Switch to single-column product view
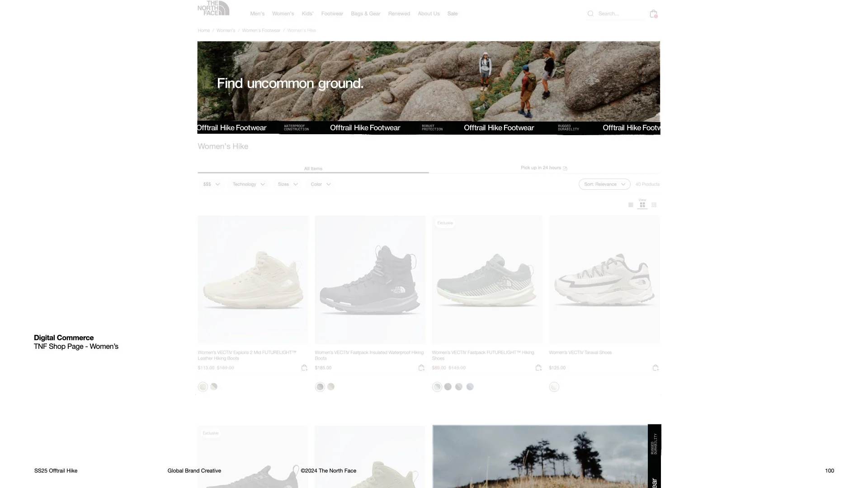 tap(631, 205)
